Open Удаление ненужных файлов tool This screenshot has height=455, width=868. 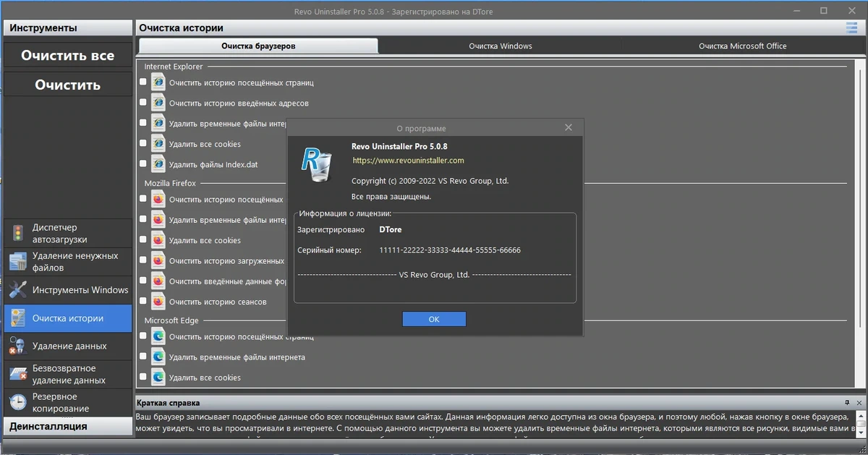coord(68,262)
